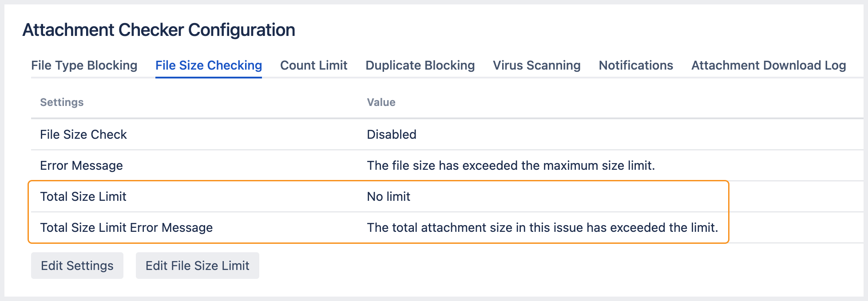Select the Error Message setting label
The height and width of the screenshot is (301, 868).
click(81, 166)
